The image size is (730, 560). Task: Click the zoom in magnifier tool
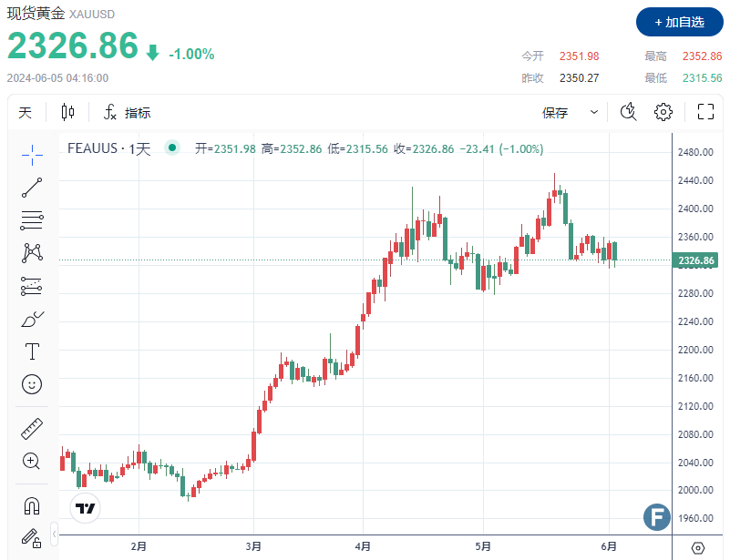pyautogui.click(x=32, y=461)
